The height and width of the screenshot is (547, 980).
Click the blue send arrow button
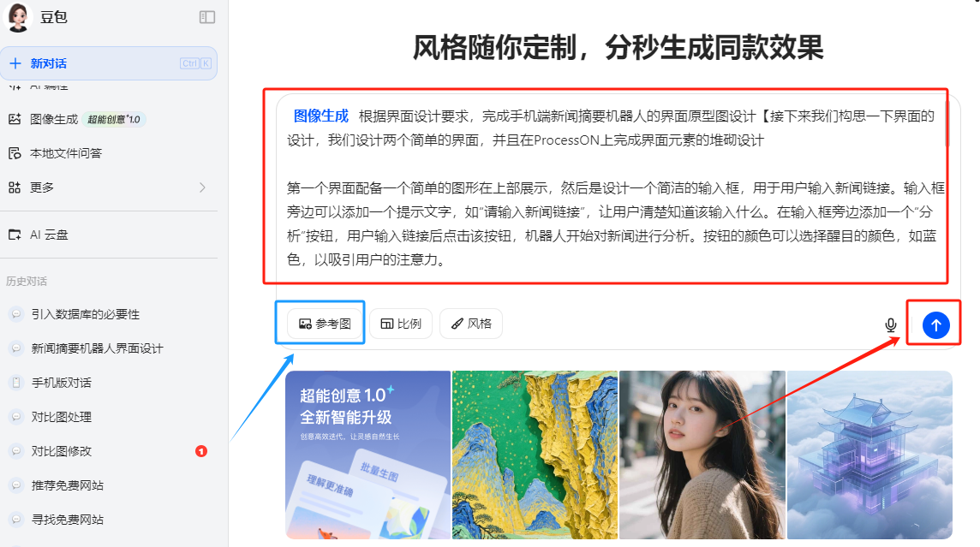[935, 324]
